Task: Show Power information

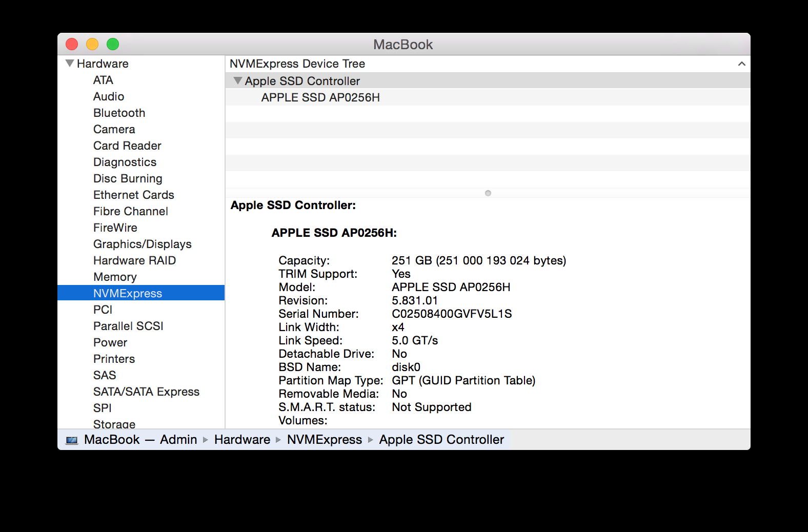Action: click(x=110, y=342)
